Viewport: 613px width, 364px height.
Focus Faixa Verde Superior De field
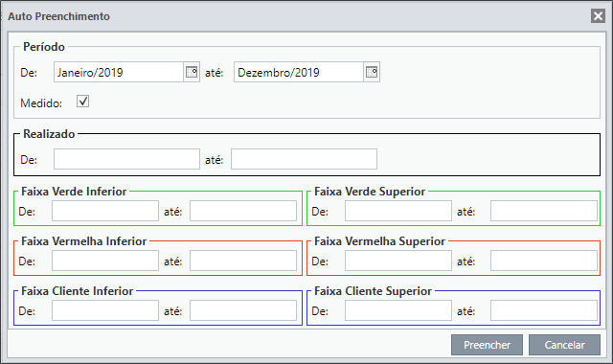[x=398, y=211]
